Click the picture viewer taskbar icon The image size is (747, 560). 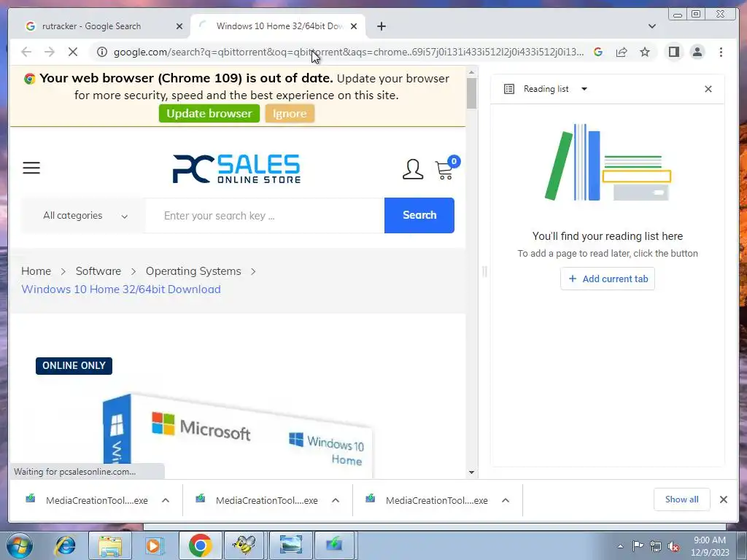pos(290,545)
